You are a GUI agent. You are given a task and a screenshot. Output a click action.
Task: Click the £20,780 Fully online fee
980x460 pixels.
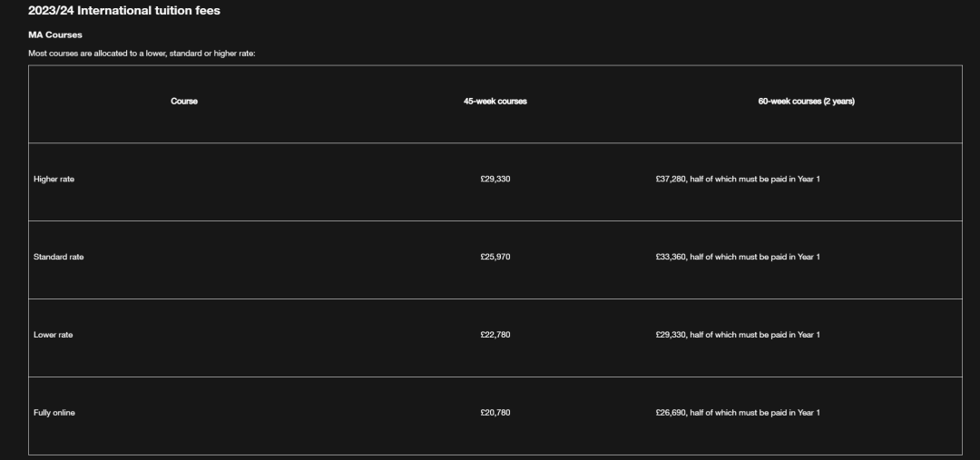(x=495, y=413)
